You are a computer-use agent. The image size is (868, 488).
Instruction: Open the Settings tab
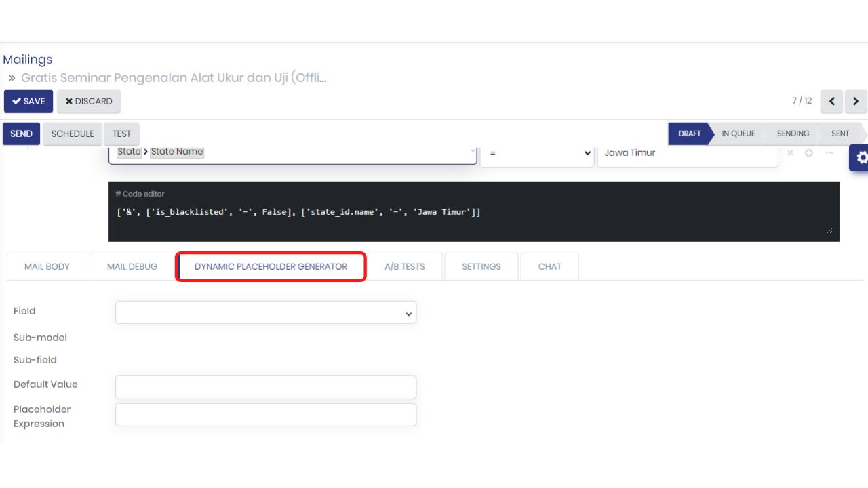(481, 266)
